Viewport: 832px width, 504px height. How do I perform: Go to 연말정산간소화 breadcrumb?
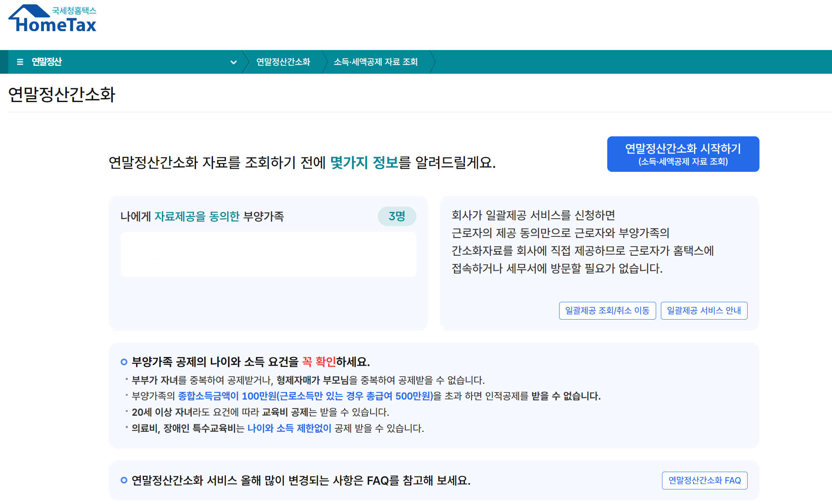(283, 62)
